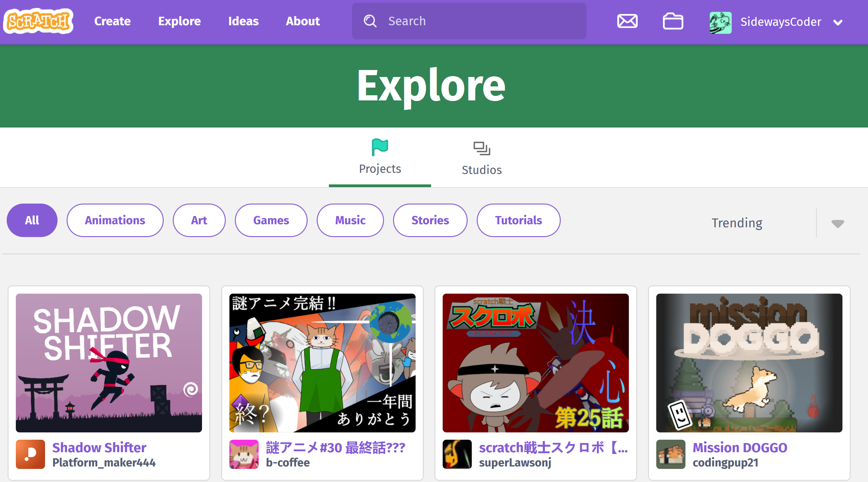
Task: Toggle the Animations category filter
Action: pyautogui.click(x=115, y=220)
